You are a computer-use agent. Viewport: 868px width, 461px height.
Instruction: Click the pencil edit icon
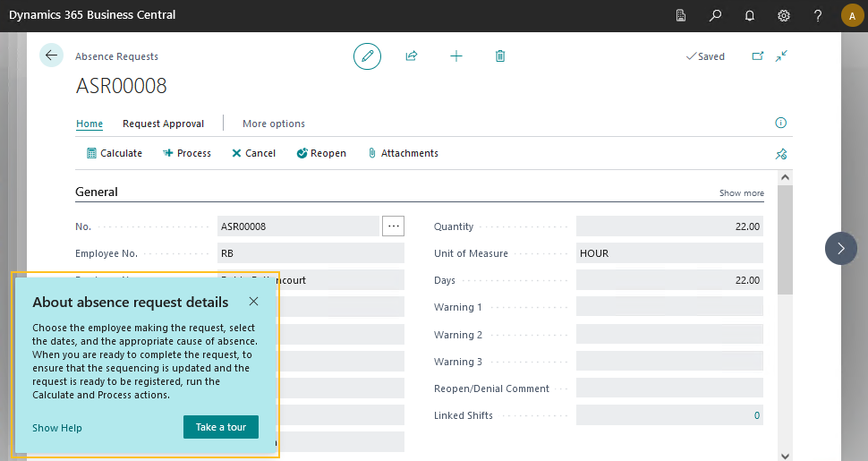pyautogui.click(x=367, y=55)
